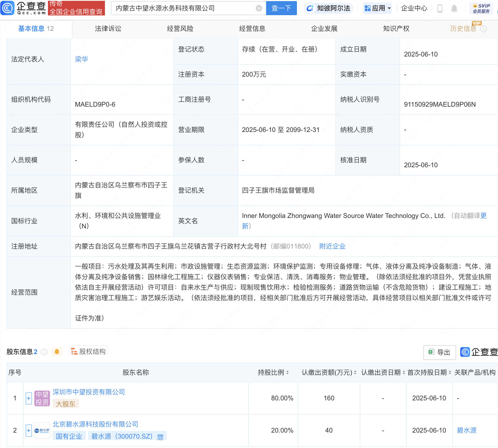Select 四子王旗市场监督管理局 text
The image size is (498, 448).
278,190
